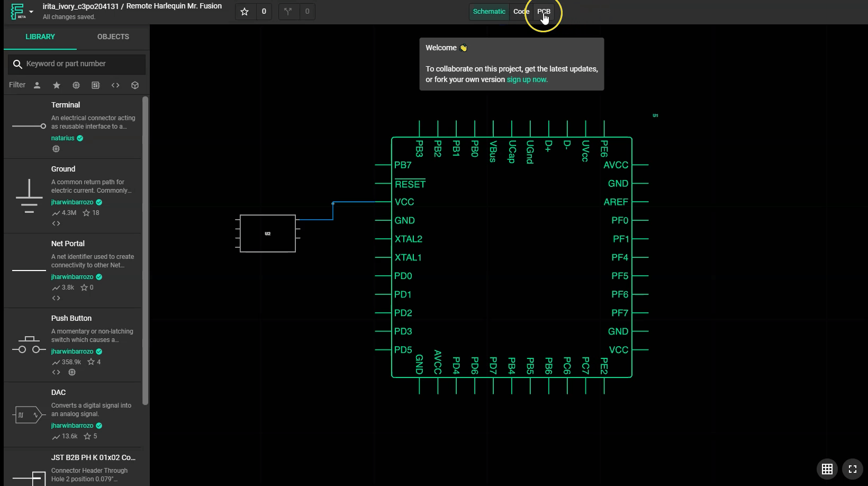
Task: Click the code icon under Net Portal
Action: tap(56, 298)
